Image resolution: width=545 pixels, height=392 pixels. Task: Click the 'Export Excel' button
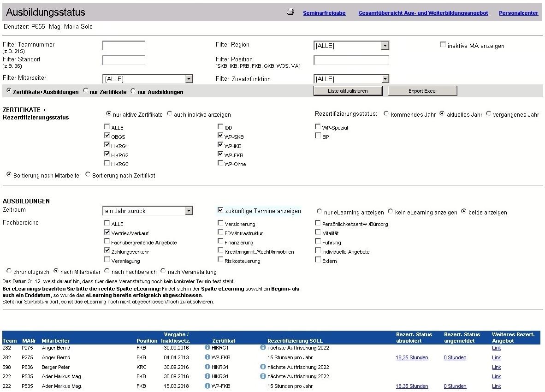[422, 91]
